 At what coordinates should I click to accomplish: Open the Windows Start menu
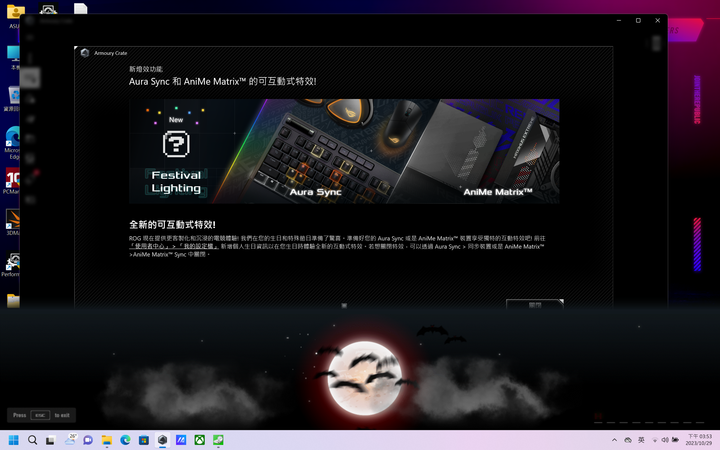[13, 440]
